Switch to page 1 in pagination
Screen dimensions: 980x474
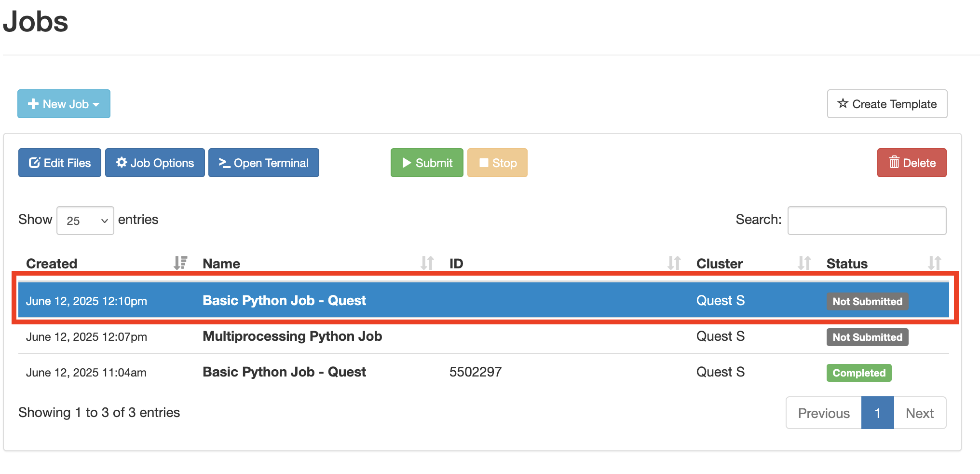pos(877,413)
